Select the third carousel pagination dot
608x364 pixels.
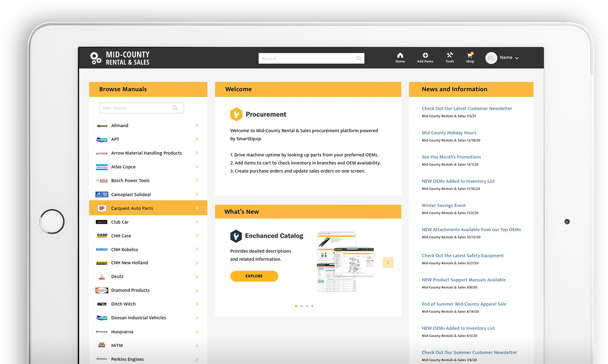point(307,306)
